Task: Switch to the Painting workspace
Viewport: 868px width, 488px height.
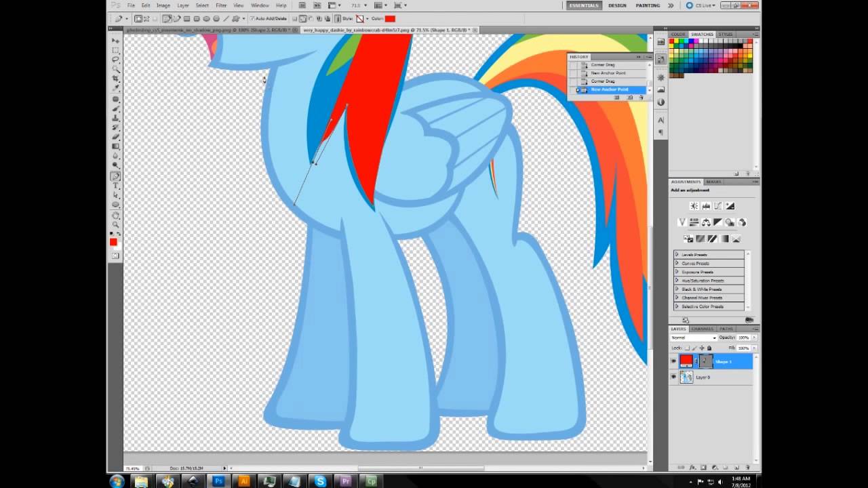Action: point(648,5)
